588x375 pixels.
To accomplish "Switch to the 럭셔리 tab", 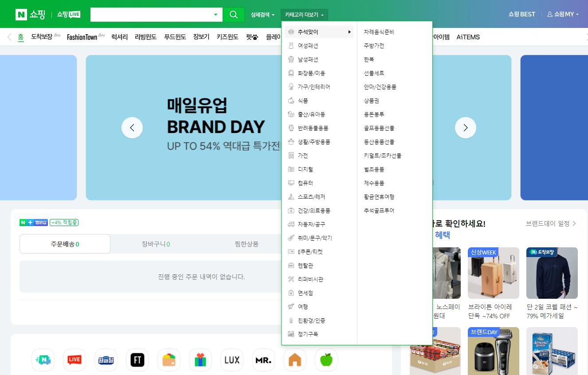I will pyautogui.click(x=120, y=37).
